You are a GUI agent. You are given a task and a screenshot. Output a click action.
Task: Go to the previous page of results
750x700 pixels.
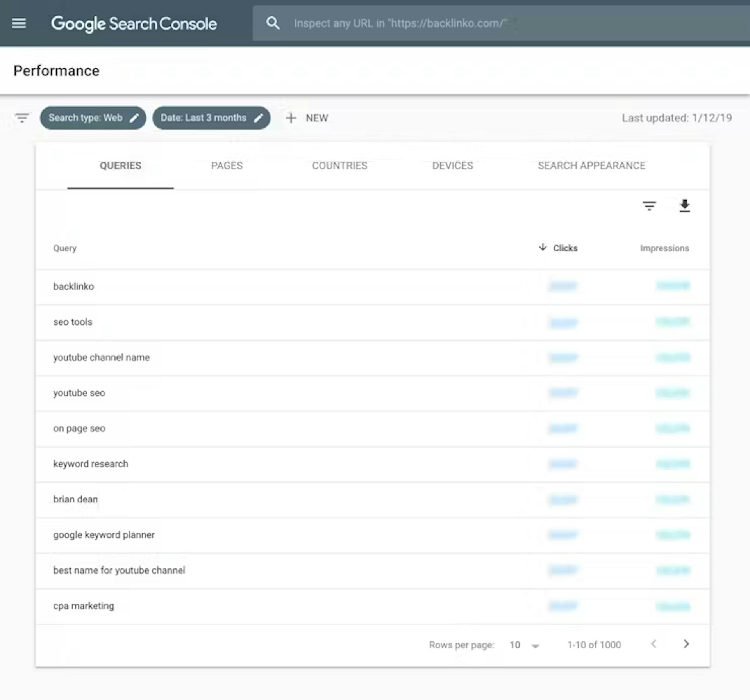654,644
